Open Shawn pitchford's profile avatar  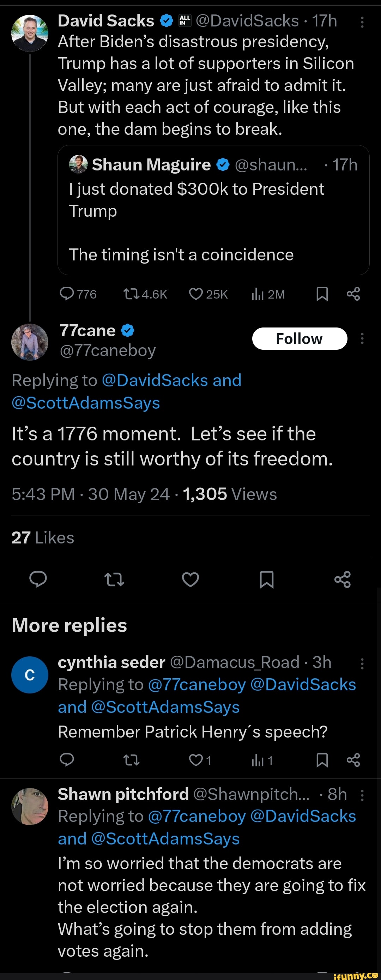pyautogui.click(x=30, y=806)
